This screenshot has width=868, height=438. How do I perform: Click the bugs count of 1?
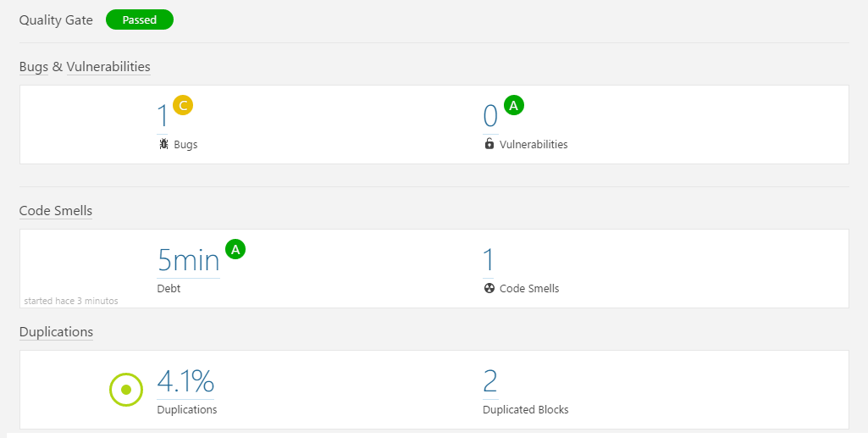pyautogui.click(x=163, y=117)
